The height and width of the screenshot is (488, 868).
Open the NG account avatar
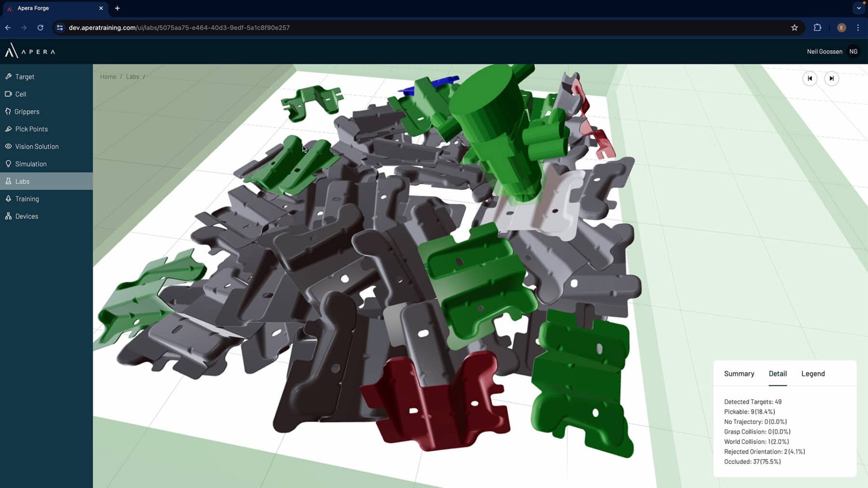[x=853, y=51]
